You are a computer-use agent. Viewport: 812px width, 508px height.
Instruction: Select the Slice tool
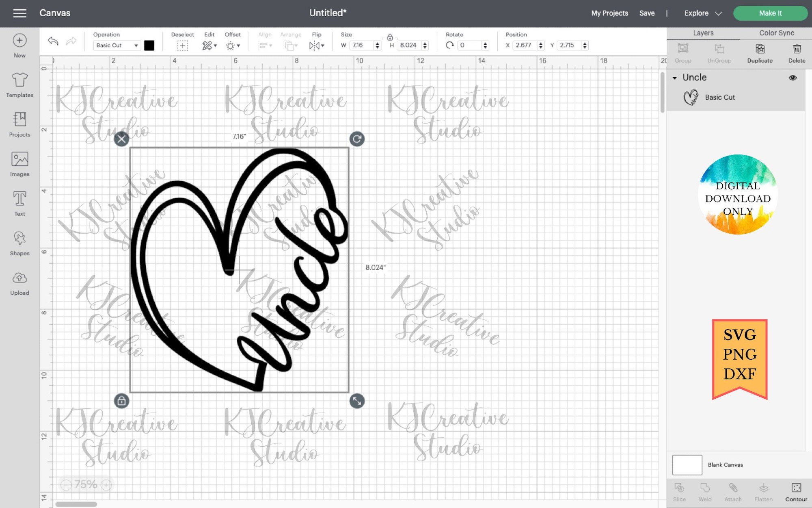point(679,491)
